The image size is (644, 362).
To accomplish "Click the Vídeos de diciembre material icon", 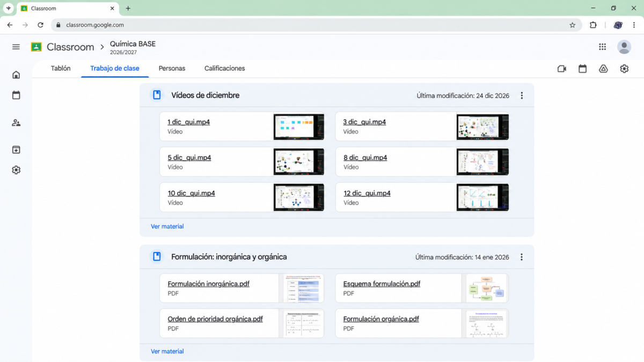I will click(x=157, y=95).
